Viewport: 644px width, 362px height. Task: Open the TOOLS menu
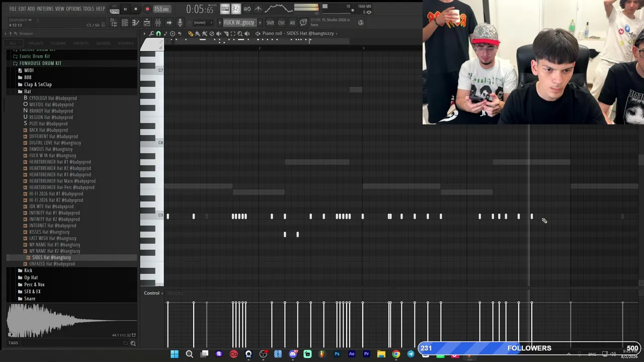(x=89, y=9)
